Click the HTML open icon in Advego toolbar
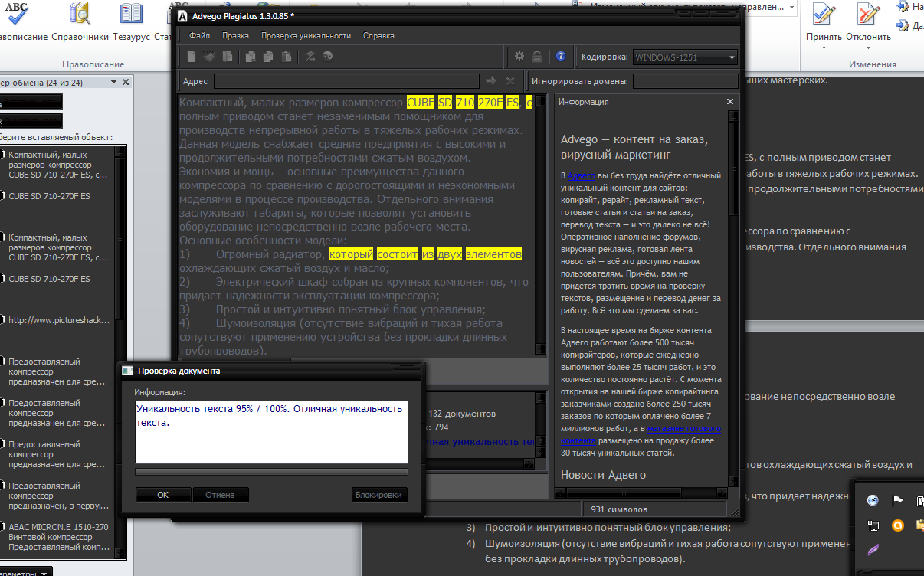924x576 pixels. coord(208,56)
